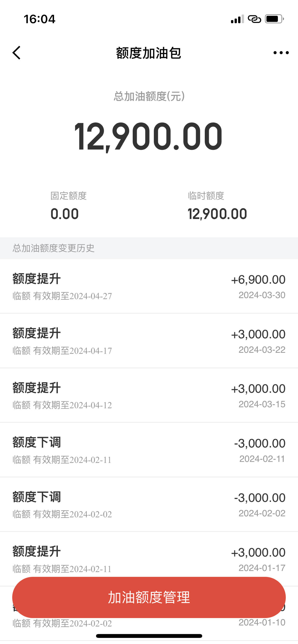Tap the battery icon in status bar

[x=275, y=19]
